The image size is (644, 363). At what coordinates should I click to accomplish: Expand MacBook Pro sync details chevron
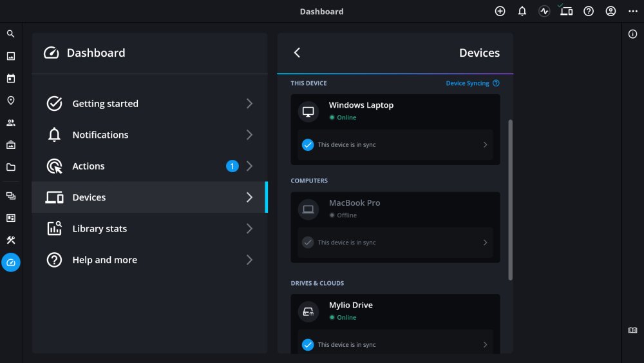485,242
